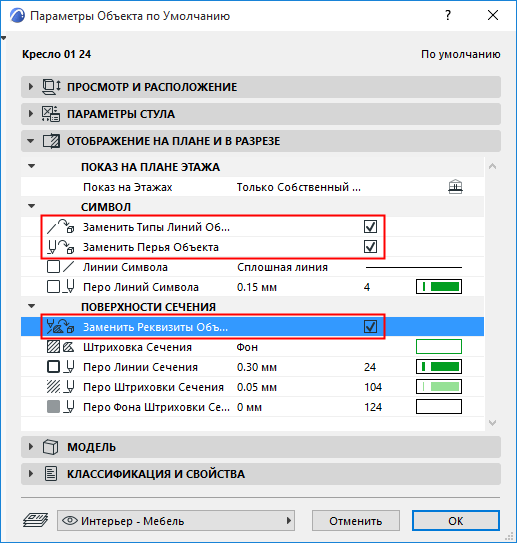
Task: Toggle the Заменить Перья Объекта checkbox
Action: tap(370, 247)
